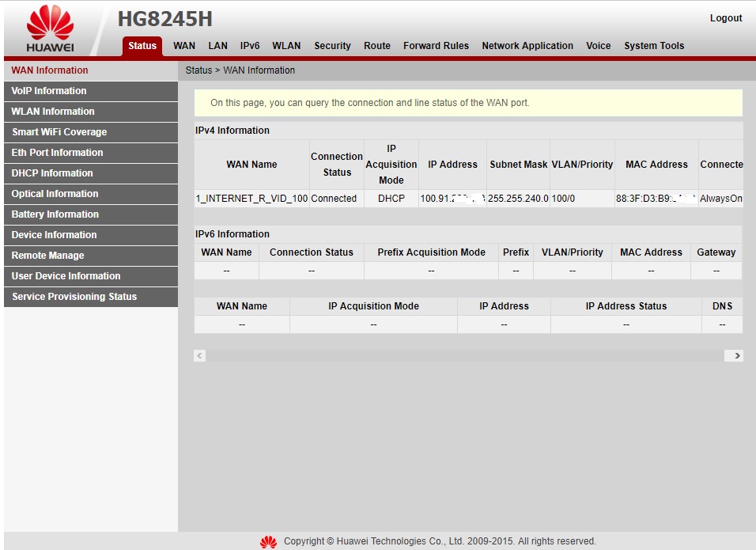Click the horizontal scrollbar track
The height and width of the screenshot is (550, 756).
[467, 356]
